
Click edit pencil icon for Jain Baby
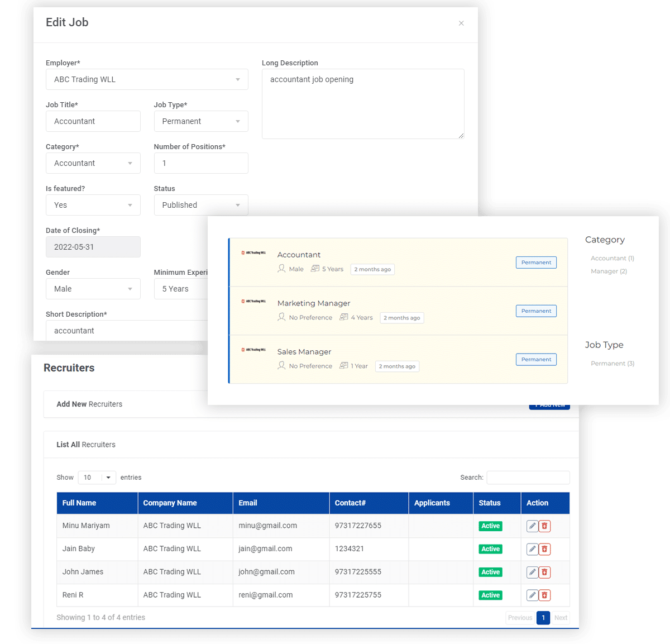532,549
